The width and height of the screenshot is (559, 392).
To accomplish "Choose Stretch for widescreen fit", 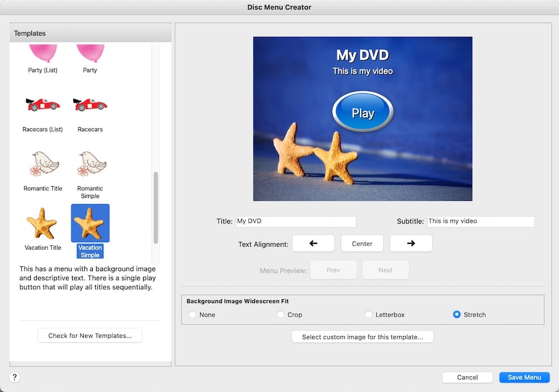I will (457, 314).
